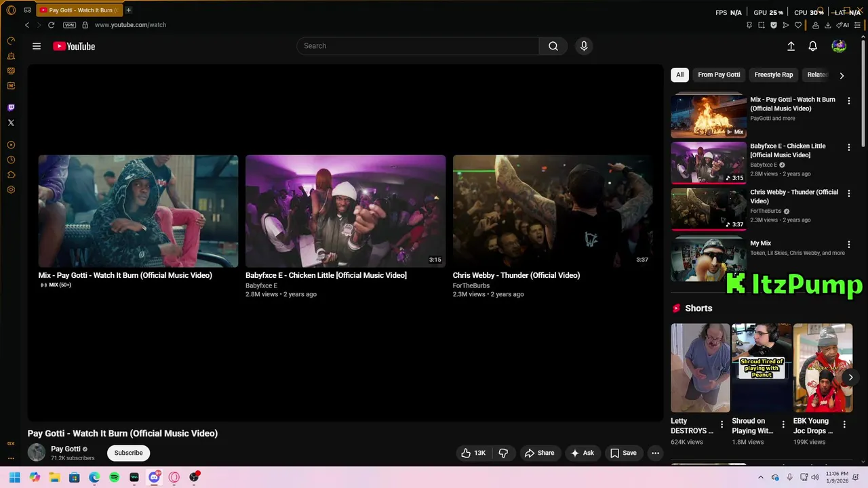868x488 pixels.
Task: Open more actions below the video
Action: 655,453
